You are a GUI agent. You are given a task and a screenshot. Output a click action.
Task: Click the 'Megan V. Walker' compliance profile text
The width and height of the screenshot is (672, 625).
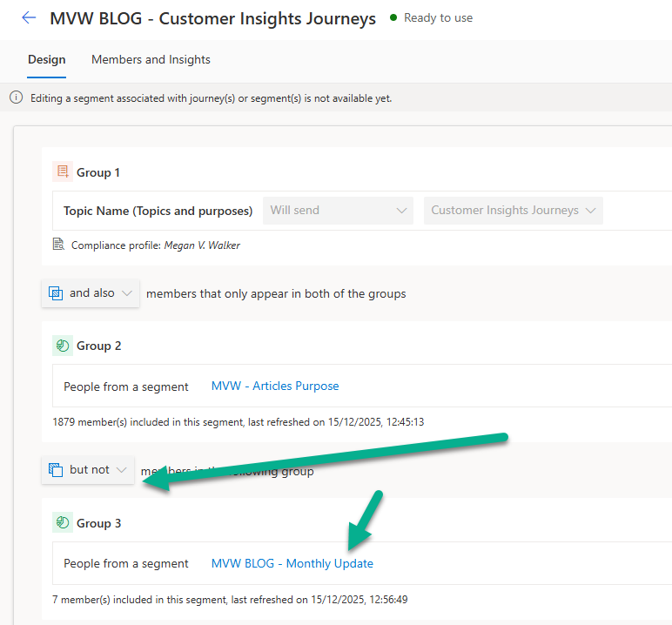(x=202, y=245)
